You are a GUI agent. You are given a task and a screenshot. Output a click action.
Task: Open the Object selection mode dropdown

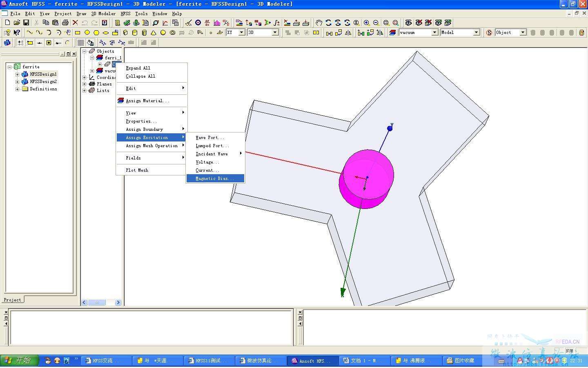click(523, 32)
